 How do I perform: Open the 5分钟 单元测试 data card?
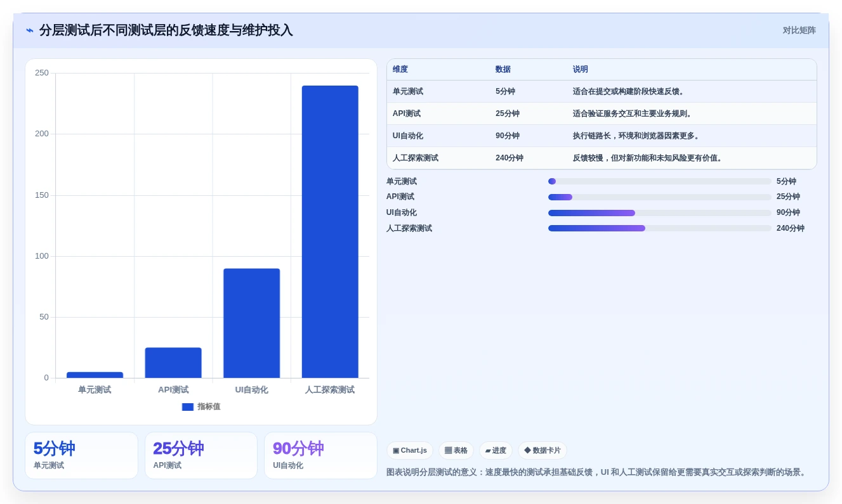81,456
